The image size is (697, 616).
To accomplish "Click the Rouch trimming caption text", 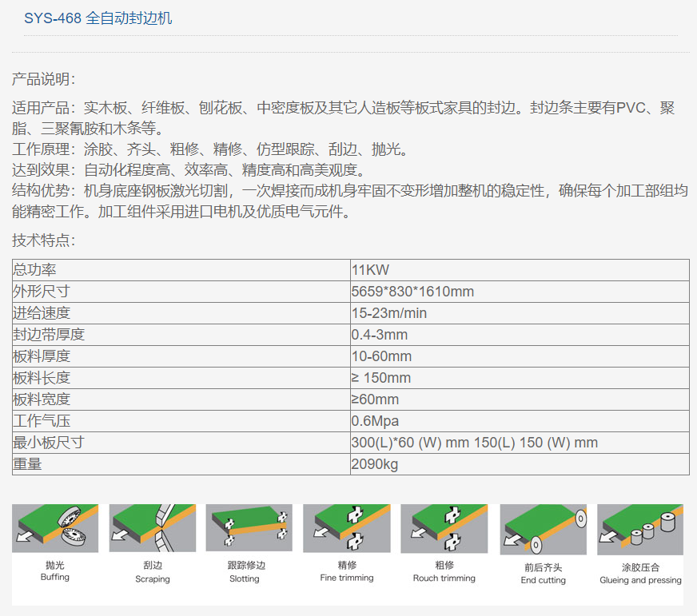I will tap(444, 578).
